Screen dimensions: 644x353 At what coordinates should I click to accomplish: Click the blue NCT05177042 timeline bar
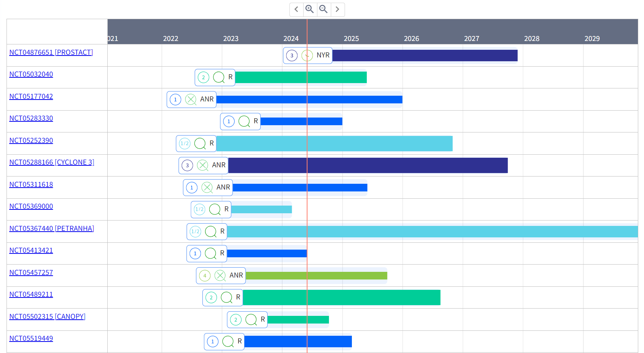click(309, 100)
